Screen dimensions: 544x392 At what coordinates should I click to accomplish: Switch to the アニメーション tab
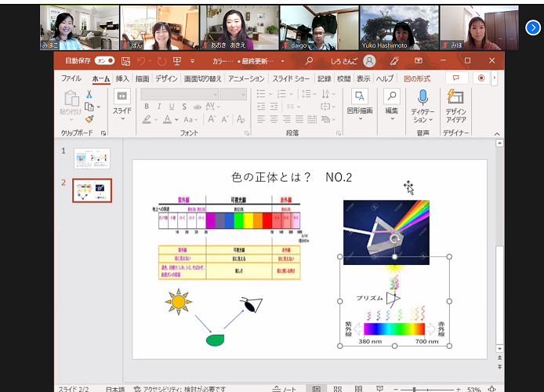point(246,78)
